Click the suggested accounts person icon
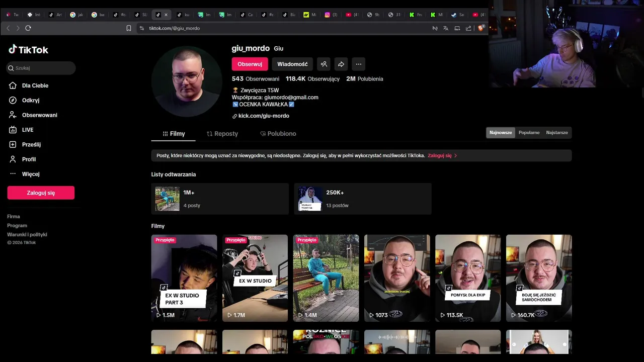 click(x=324, y=64)
